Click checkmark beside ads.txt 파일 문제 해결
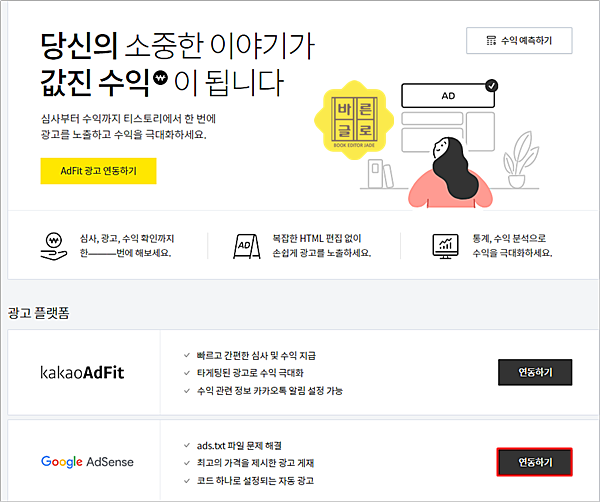600x502 pixels. [187, 445]
